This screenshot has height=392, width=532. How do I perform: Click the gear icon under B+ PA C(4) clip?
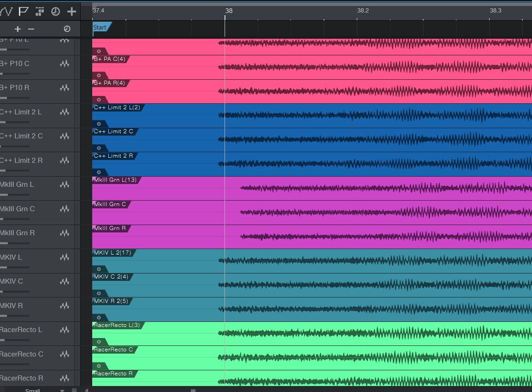(99, 75)
